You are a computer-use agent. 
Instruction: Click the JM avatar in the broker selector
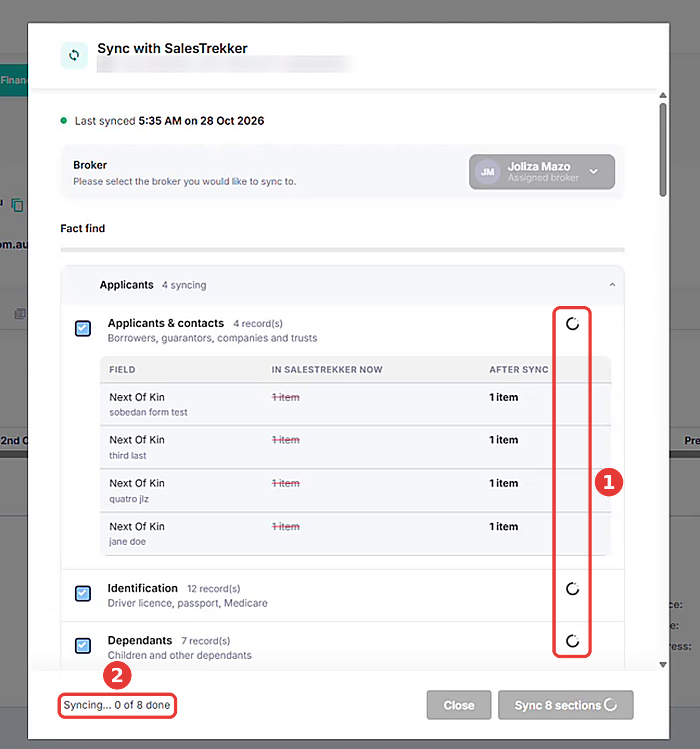click(x=487, y=172)
